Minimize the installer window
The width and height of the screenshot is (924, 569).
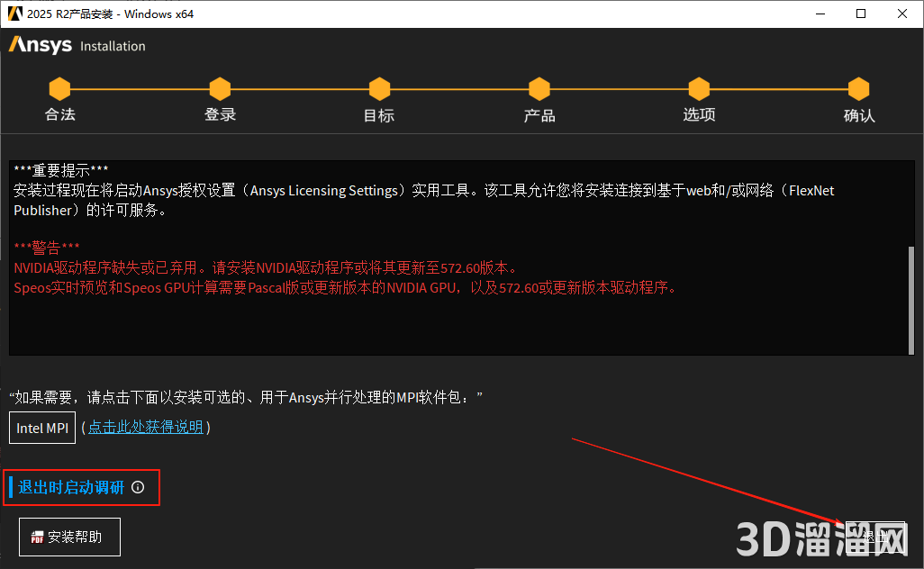(x=820, y=14)
